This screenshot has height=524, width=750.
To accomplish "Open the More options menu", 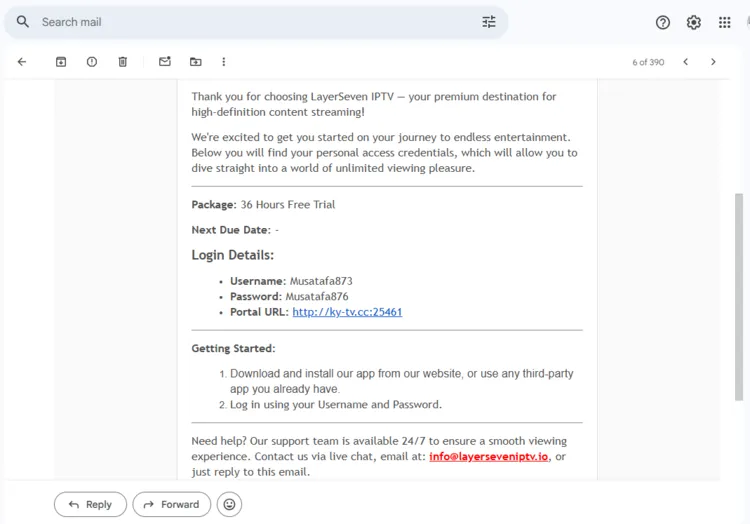I will pos(223,62).
